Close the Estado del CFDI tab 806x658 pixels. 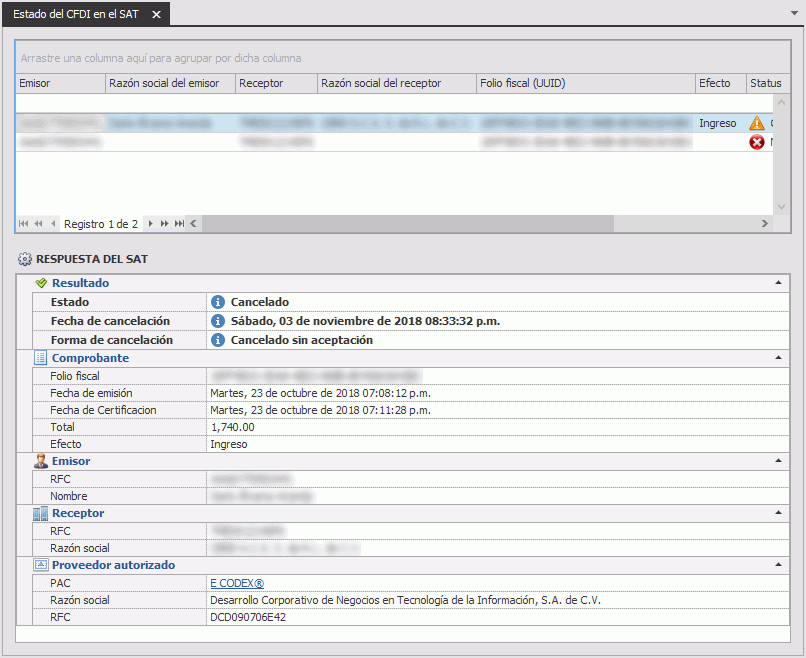tap(156, 14)
